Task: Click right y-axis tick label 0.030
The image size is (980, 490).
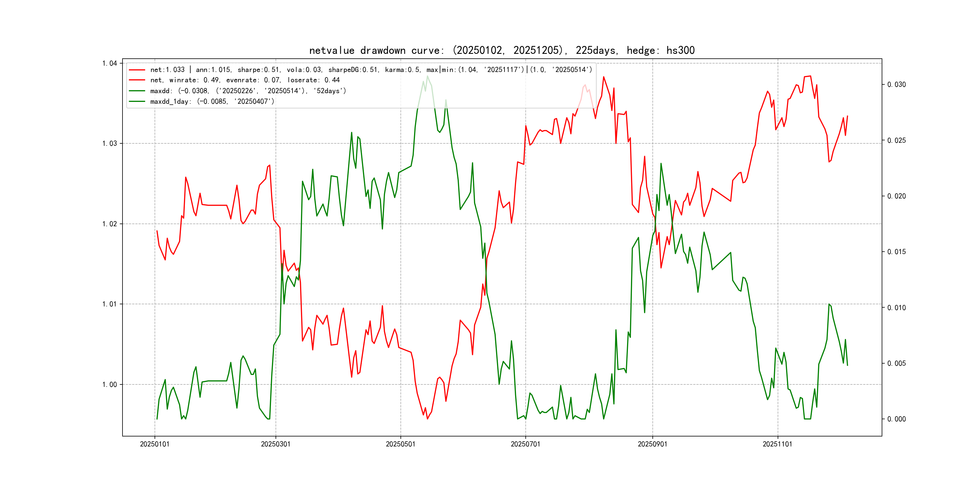Action: point(896,84)
